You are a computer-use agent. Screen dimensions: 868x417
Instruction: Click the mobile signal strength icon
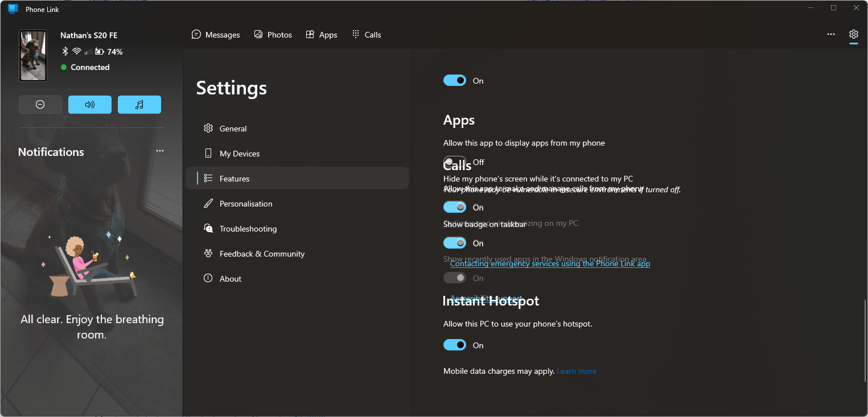click(x=88, y=52)
